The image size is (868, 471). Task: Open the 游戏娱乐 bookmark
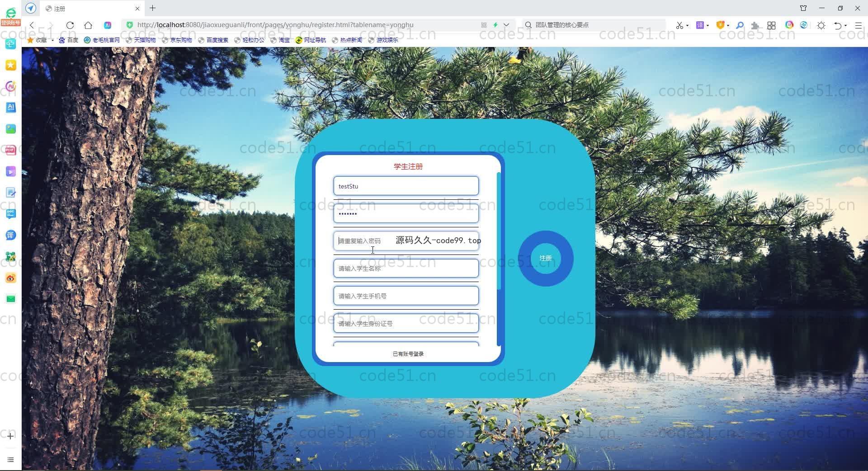click(383, 40)
